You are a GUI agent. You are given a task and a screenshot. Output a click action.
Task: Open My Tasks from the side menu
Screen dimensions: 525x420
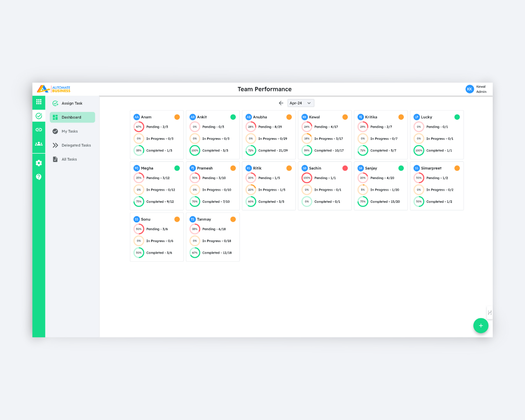click(x=70, y=131)
